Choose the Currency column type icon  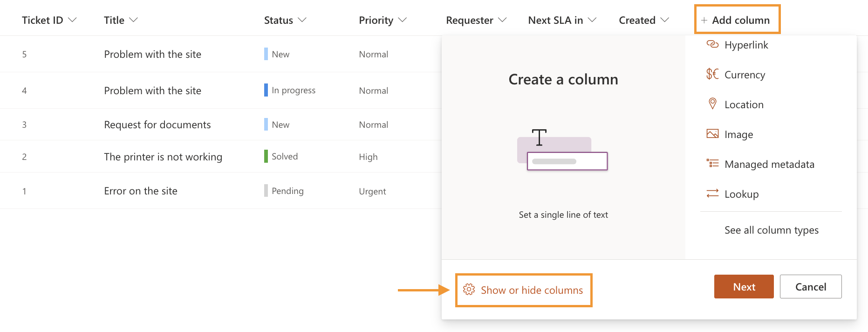coord(711,74)
